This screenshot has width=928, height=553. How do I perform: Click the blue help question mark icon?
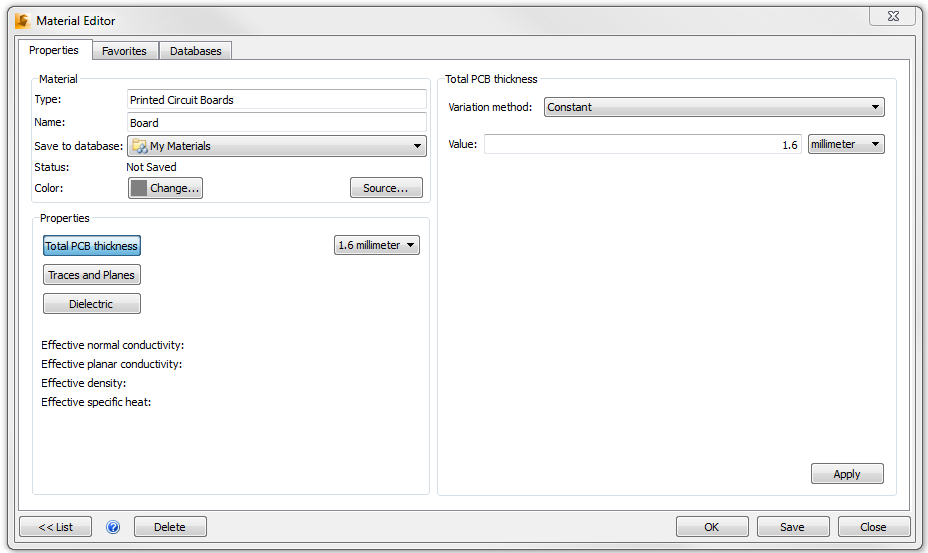tap(113, 526)
